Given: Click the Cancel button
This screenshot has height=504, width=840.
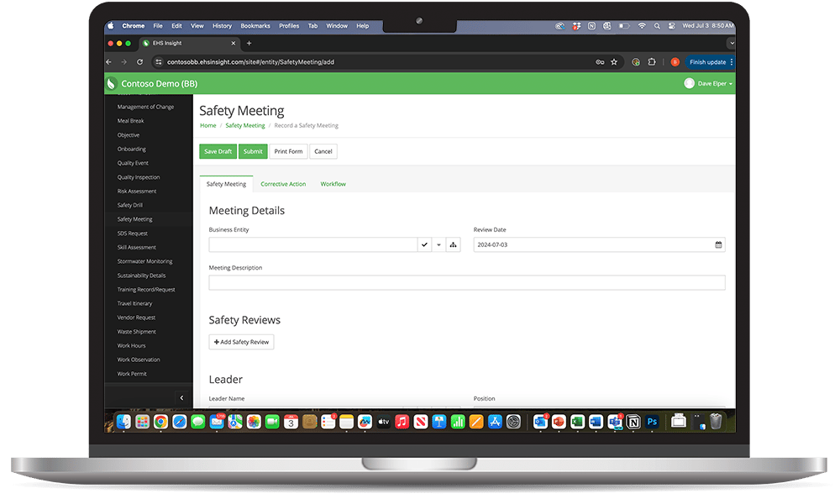Looking at the screenshot, I should 323,151.
